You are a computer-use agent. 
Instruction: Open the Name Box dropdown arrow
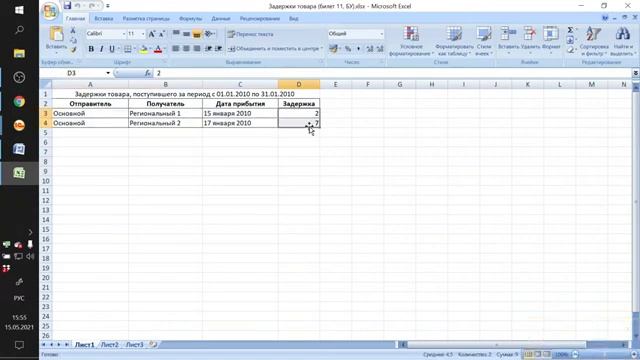tap(108, 73)
